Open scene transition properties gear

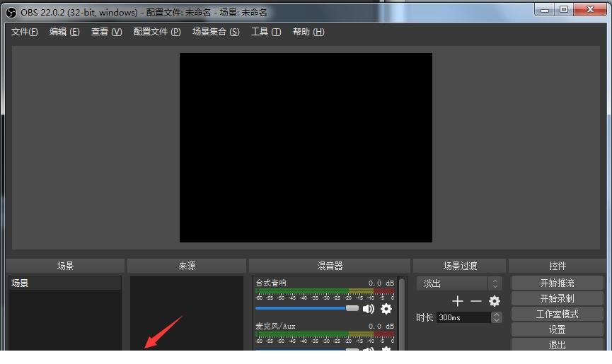[495, 301]
